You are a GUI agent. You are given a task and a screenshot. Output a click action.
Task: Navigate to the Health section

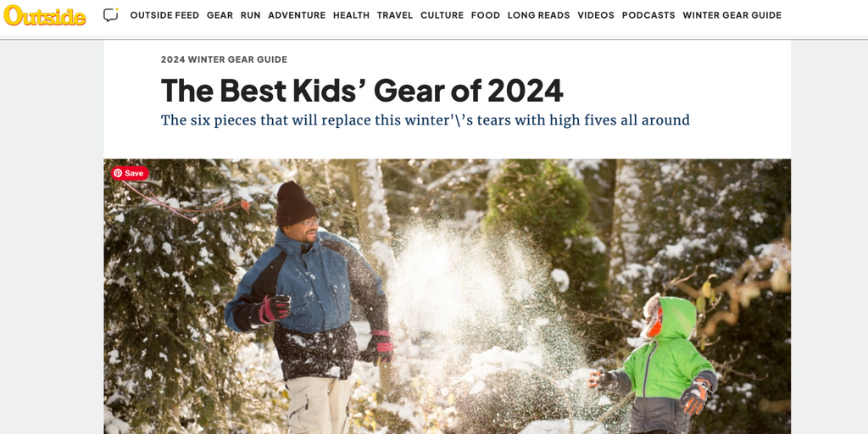[351, 15]
